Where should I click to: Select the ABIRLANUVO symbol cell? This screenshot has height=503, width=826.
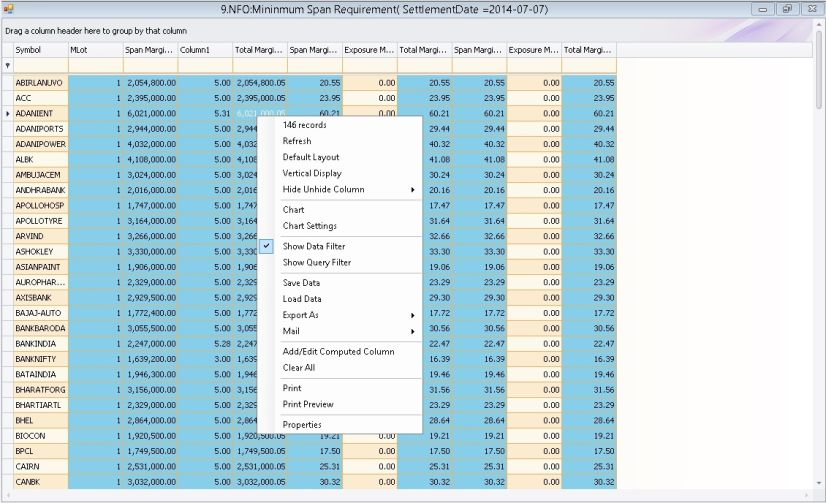click(41, 83)
